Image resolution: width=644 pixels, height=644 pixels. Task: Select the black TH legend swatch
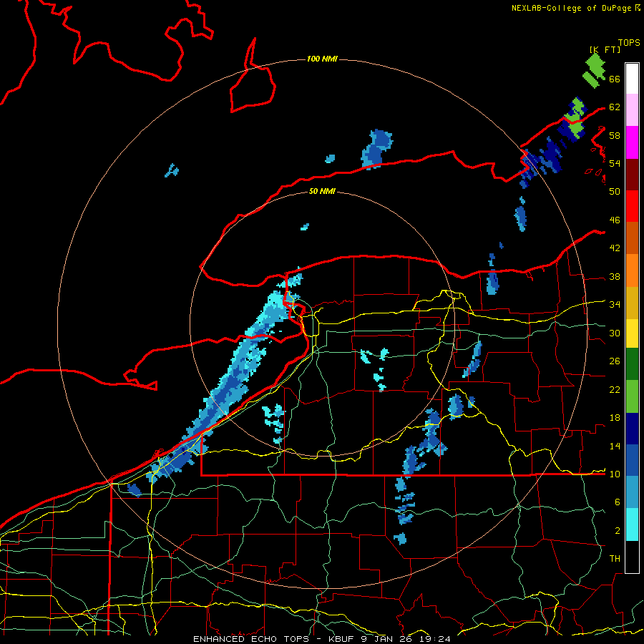coord(632,557)
